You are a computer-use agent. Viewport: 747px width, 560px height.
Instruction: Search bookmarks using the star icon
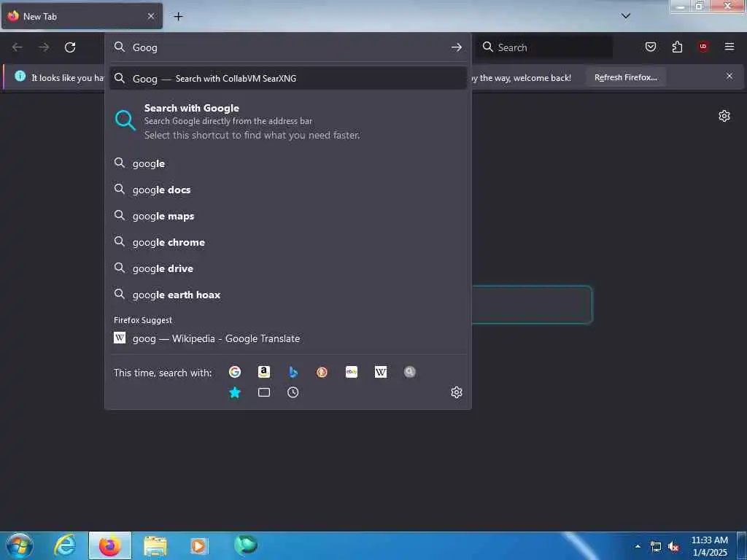click(234, 392)
